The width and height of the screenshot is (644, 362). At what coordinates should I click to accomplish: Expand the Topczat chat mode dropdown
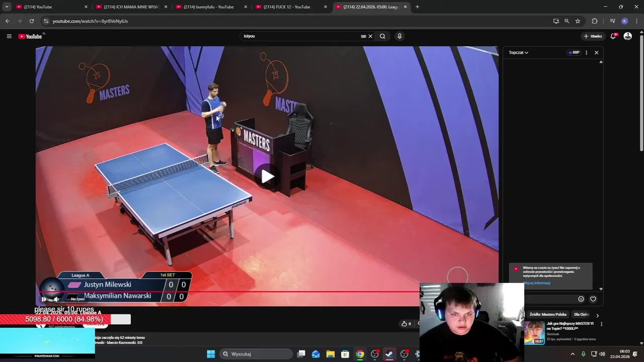click(518, 52)
